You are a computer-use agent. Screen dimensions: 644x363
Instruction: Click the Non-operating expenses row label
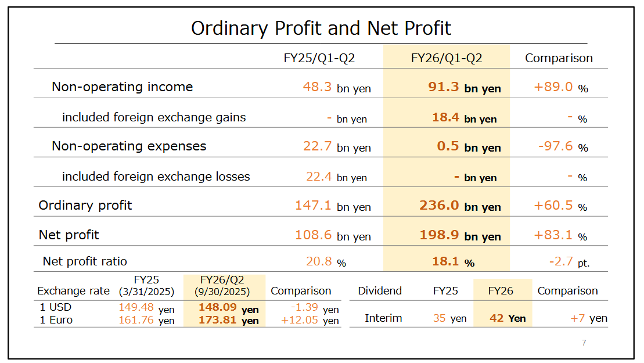[x=129, y=146]
